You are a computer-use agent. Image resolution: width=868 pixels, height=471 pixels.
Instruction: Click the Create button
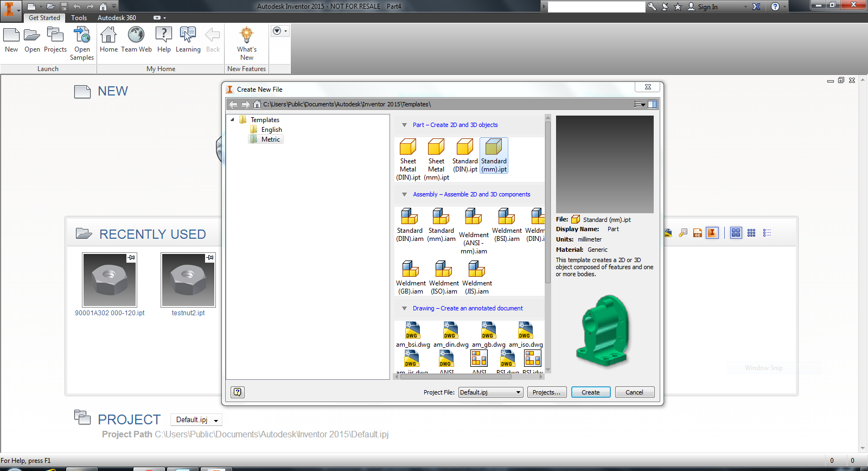click(591, 392)
